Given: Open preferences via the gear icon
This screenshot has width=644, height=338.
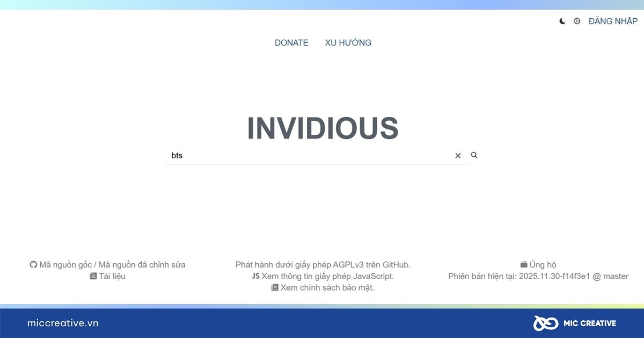Looking at the screenshot, I should click(577, 21).
